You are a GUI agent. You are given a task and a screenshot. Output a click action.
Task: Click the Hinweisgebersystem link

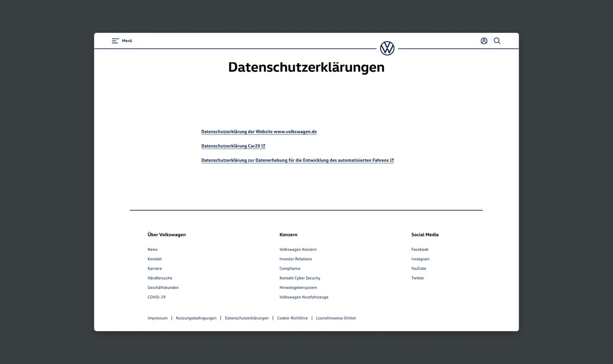pyautogui.click(x=298, y=287)
